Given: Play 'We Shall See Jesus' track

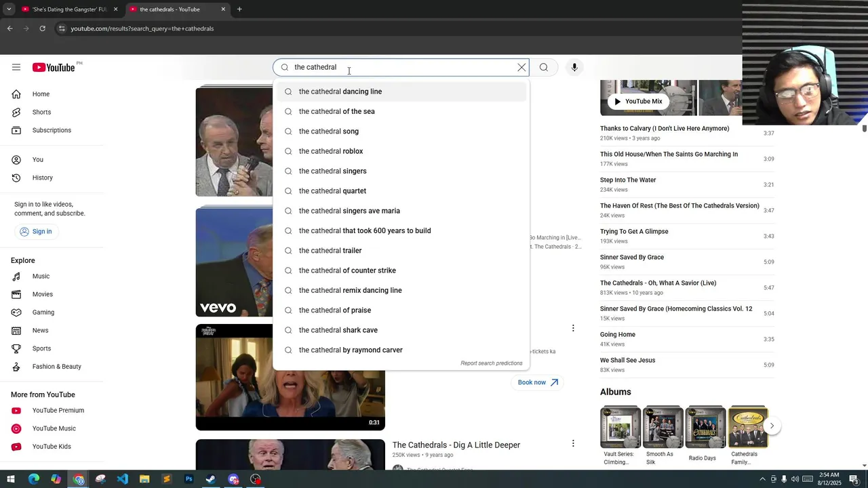Looking at the screenshot, I should (686, 365).
